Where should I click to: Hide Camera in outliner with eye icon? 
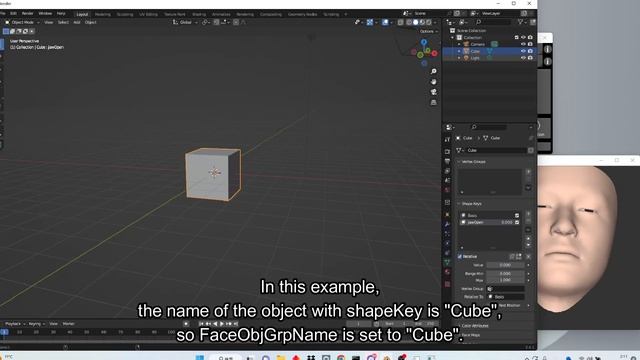coord(523,44)
